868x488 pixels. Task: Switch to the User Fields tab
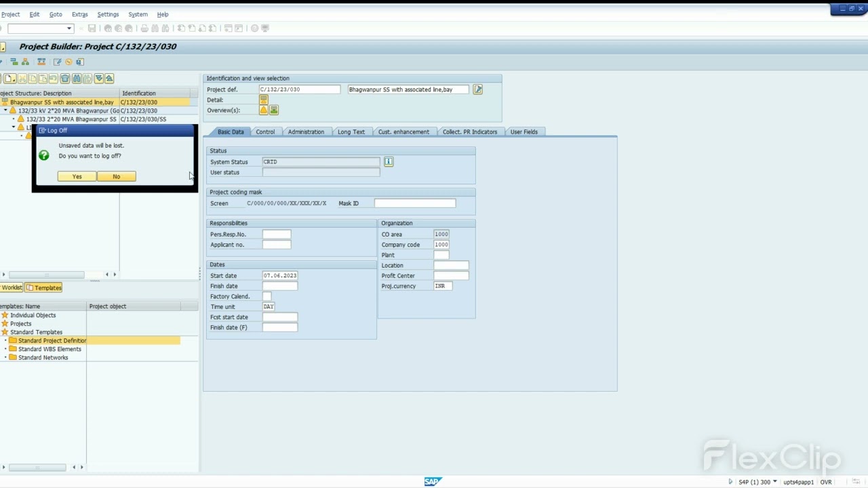coord(524,131)
